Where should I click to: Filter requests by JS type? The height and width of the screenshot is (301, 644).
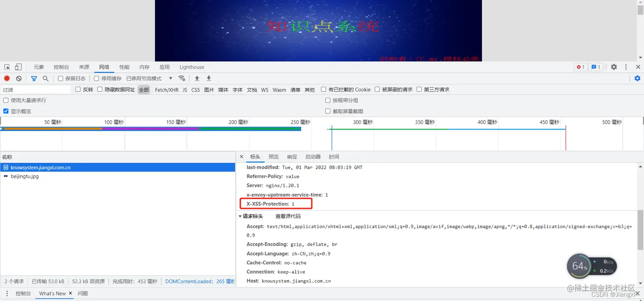[x=185, y=90]
